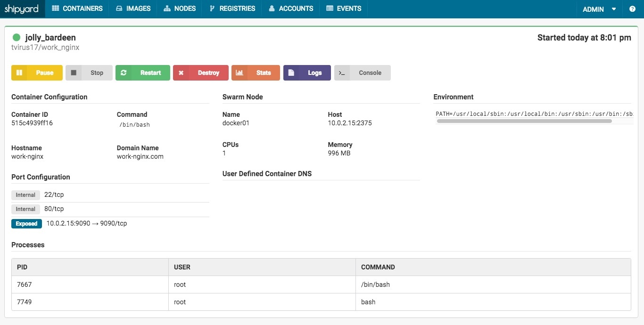
Task: Click the Shipyard logo
Action: click(22, 8)
